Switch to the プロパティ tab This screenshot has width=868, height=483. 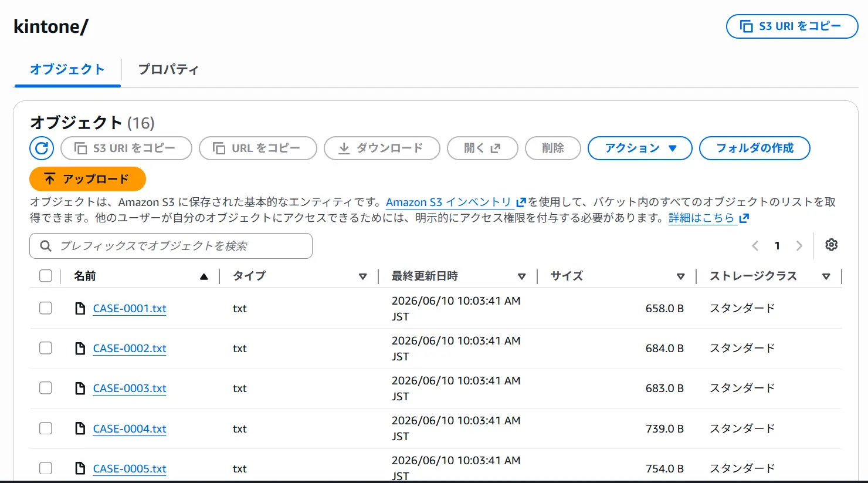(x=168, y=69)
